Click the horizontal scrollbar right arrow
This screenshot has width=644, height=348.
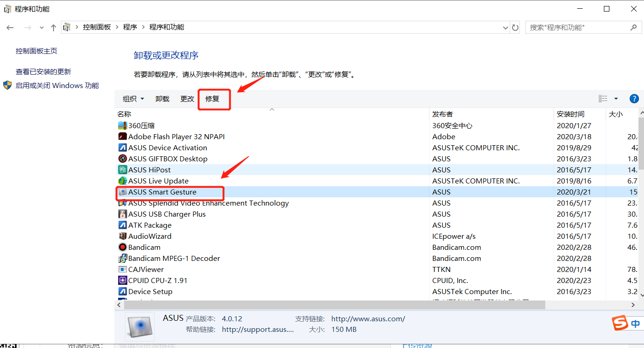[633, 305]
